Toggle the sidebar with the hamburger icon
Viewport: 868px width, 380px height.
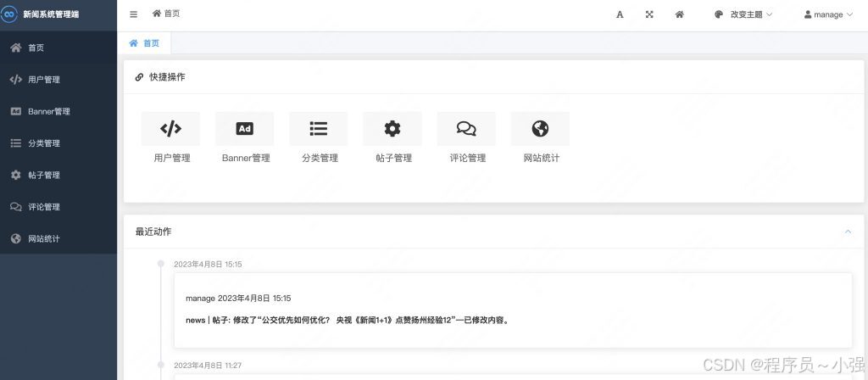pyautogui.click(x=133, y=14)
